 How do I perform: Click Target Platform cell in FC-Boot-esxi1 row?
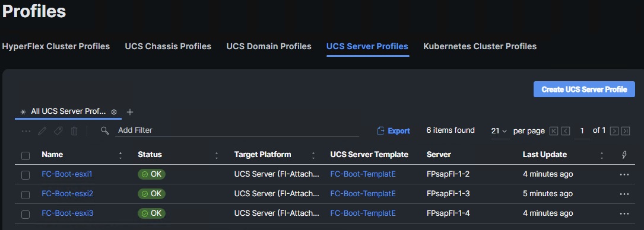point(277,174)
